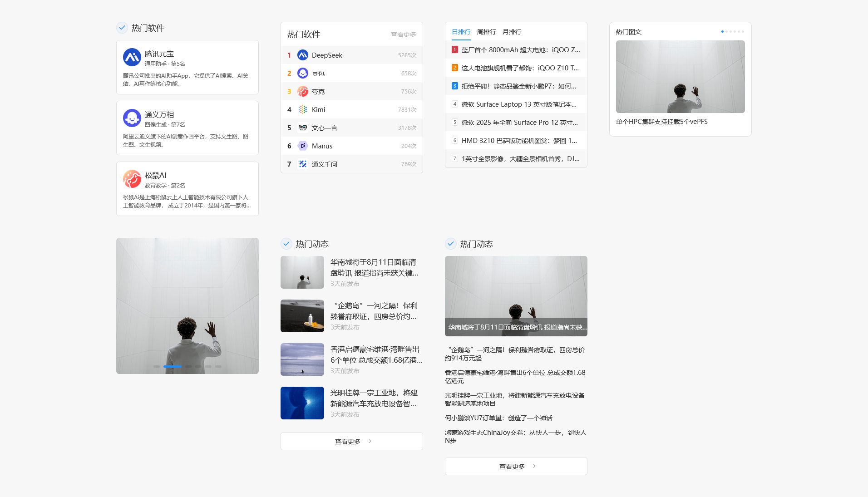Click a pagination dot under the carousel image
The height and width of the screenshot is (497, 868).
172,366
